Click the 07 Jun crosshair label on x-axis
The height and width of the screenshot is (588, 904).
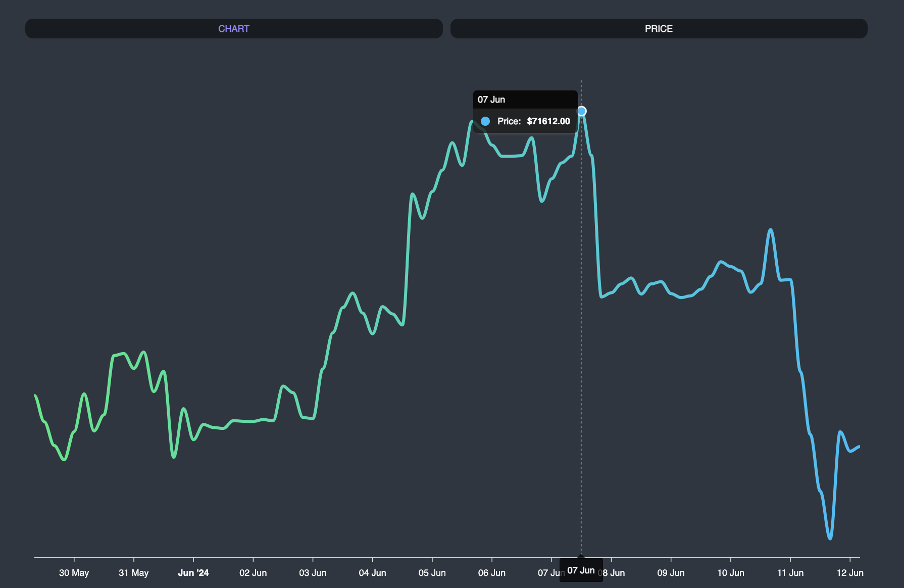(x=581, y=570)
